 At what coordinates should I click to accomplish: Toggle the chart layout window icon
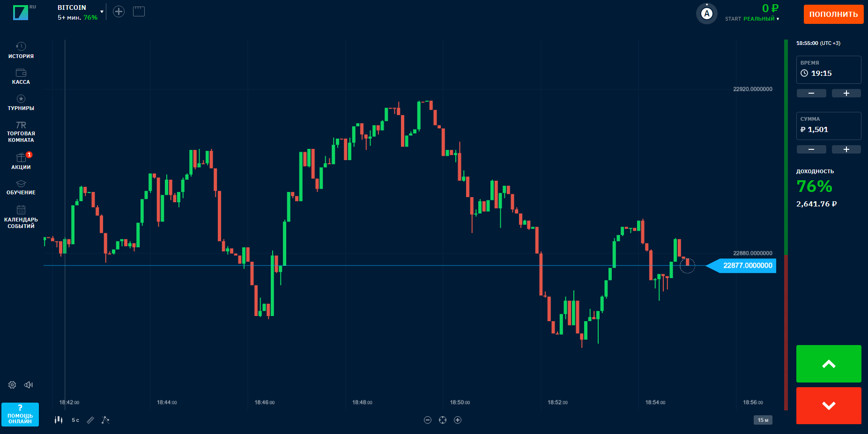coord(139,12)
